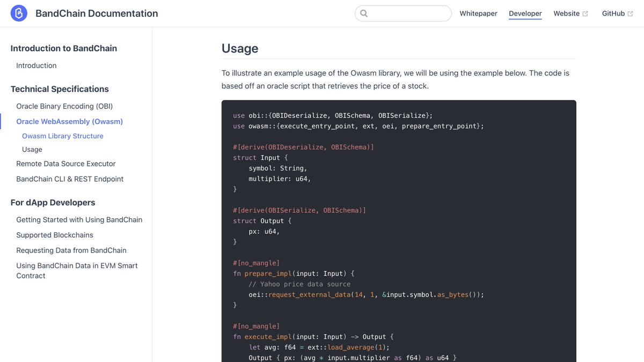Click the Introduction to BandChain sidebar heading
Image resolution: width=644 pixels, height=362 pixels.
pos(64,48)
